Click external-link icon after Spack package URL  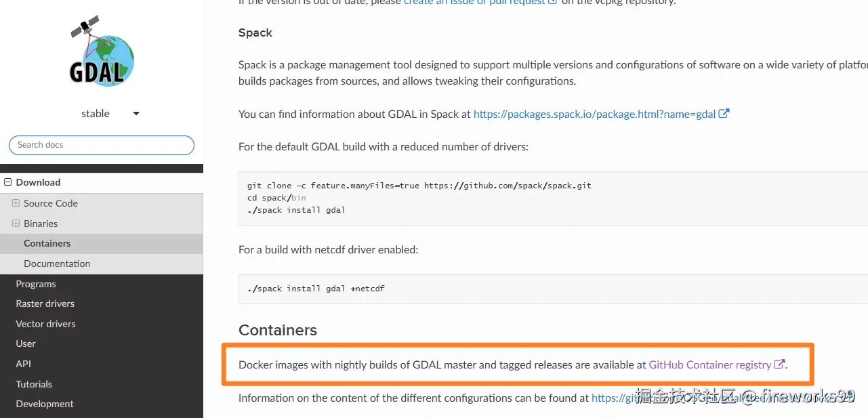[x=724, y=114]
